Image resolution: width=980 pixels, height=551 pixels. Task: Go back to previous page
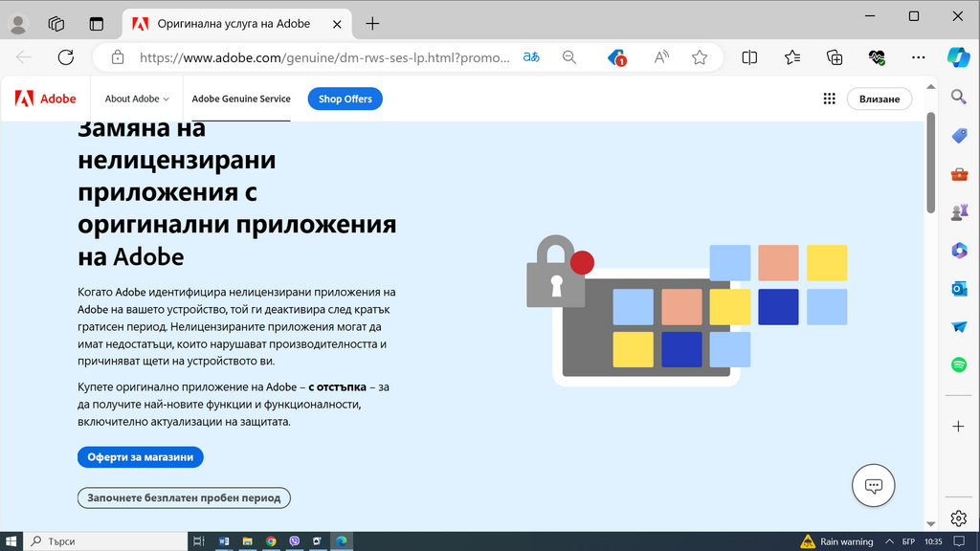(24, 57)
